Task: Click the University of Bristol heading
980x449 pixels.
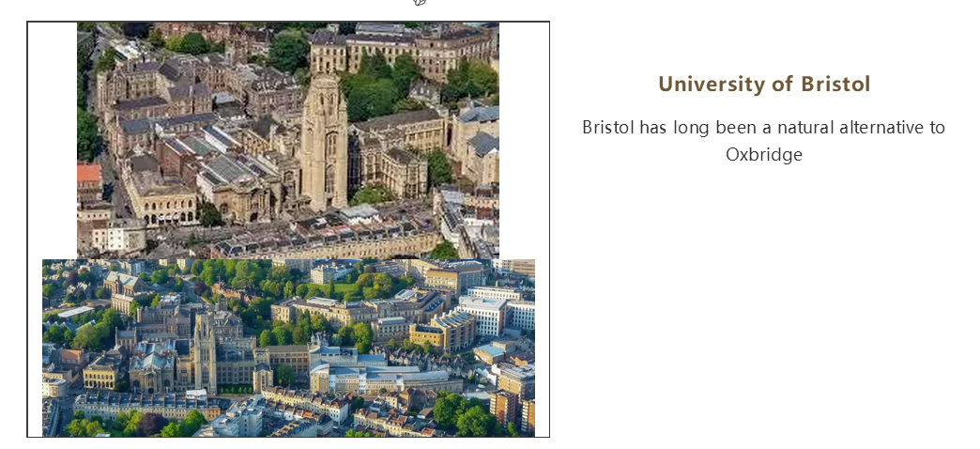Action: click(764, 84)
